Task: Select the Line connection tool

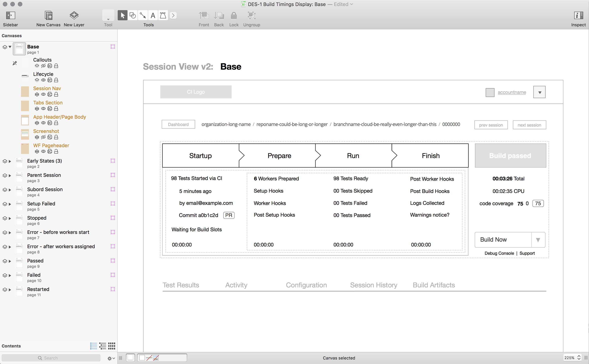Action: (x=143, y=15)
